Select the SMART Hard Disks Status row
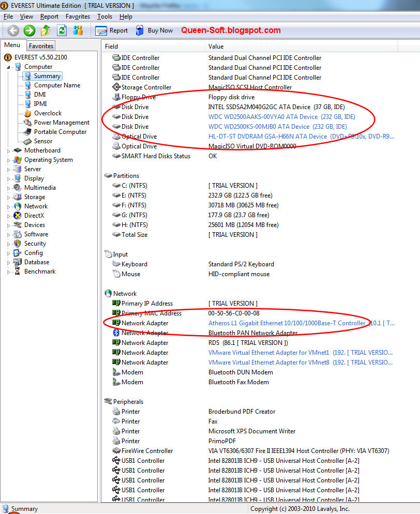Image resolution: width=420 pixels, height=514 pixels. point(249,156)
